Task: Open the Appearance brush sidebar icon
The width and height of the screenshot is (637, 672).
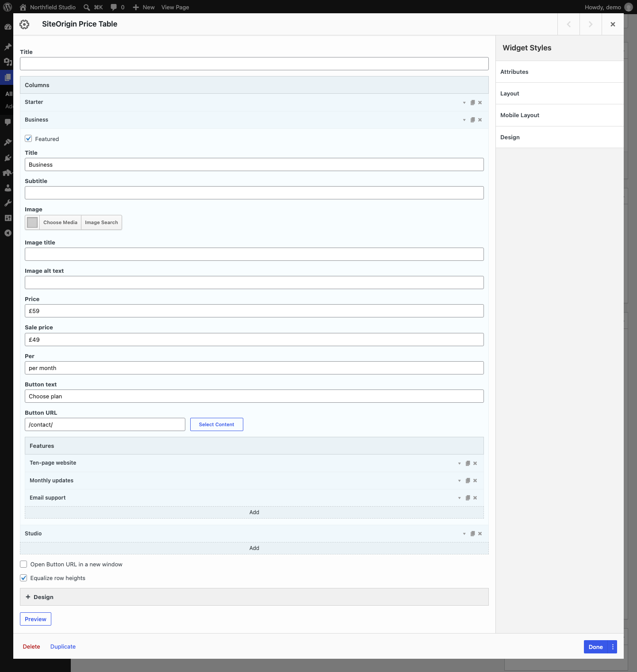Action: [x=8, y=142]
